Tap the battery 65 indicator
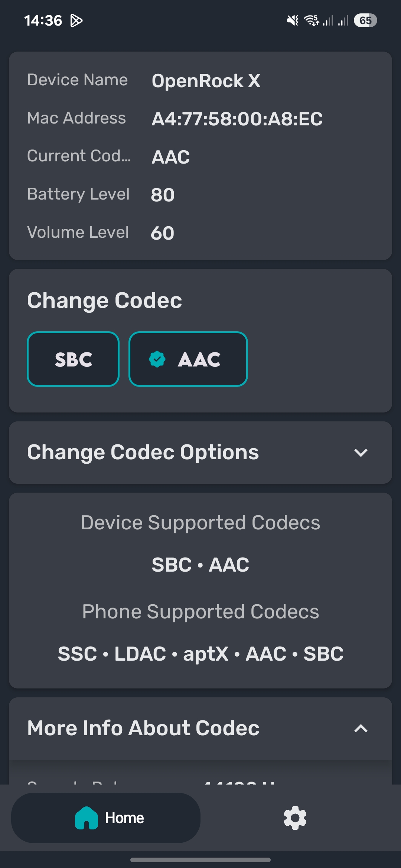Screen dimensions: 401x868 coord(365,20)
